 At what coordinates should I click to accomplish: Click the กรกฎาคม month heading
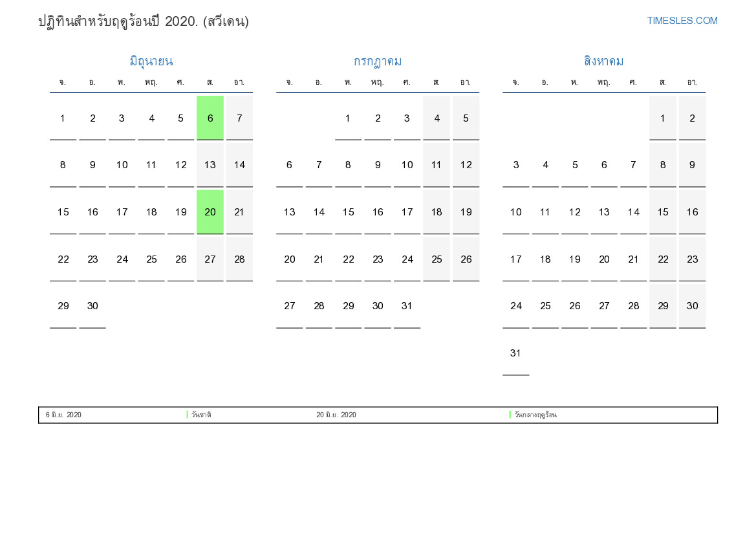pyautogui.click(x=377, y=61)
